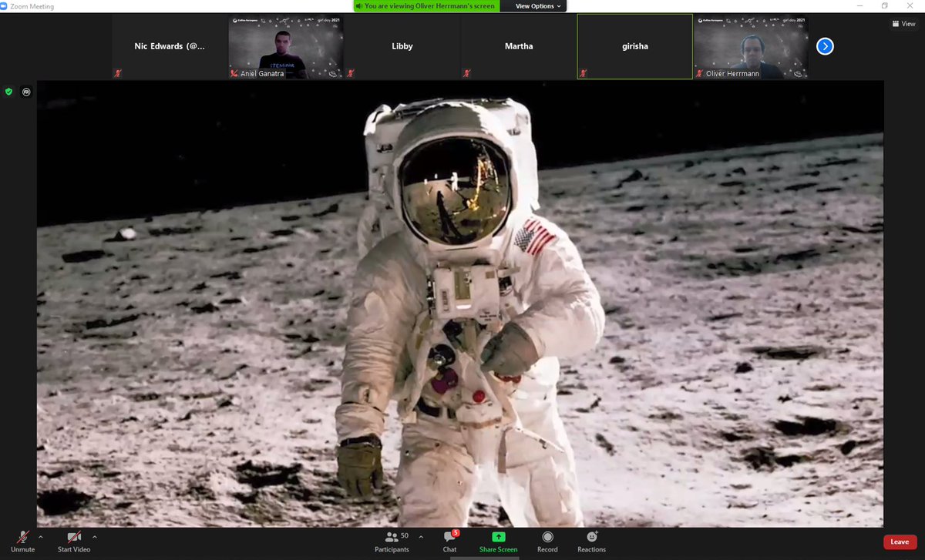The height and width of the screenshot is (560, 925).
Task: Select Libby participant tile
Action: (402, 46)
